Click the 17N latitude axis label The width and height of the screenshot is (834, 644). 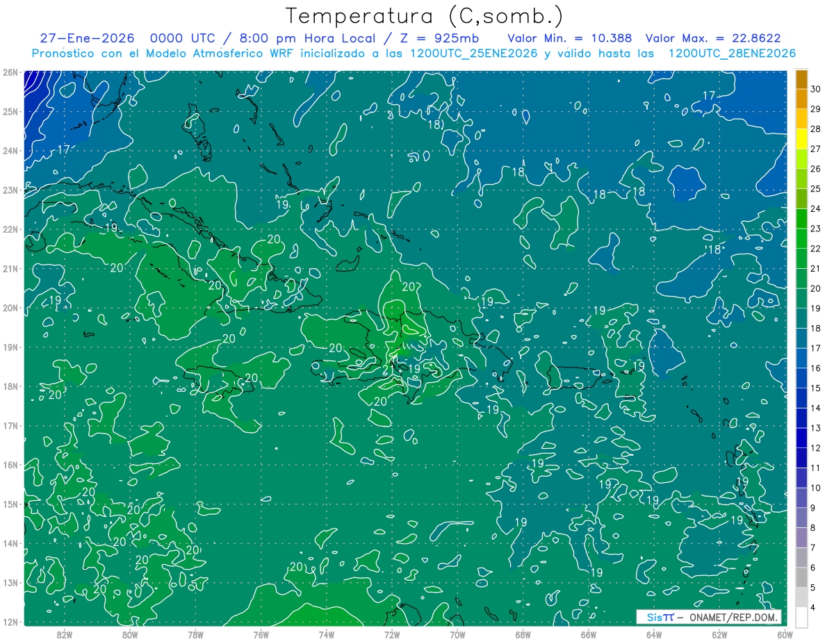pyautogui.click(x=10, y=426)
